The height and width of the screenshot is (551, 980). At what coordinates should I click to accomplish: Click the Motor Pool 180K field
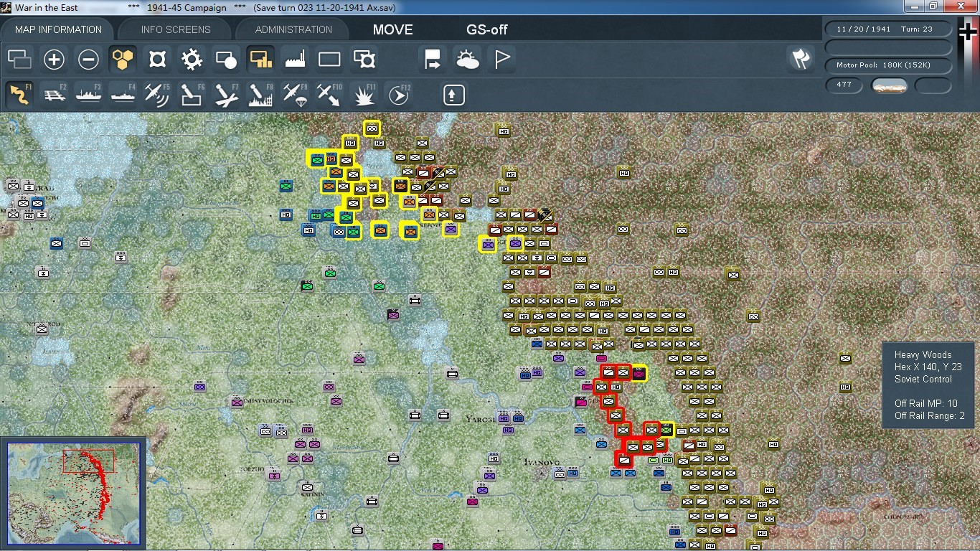click(888, 65)
